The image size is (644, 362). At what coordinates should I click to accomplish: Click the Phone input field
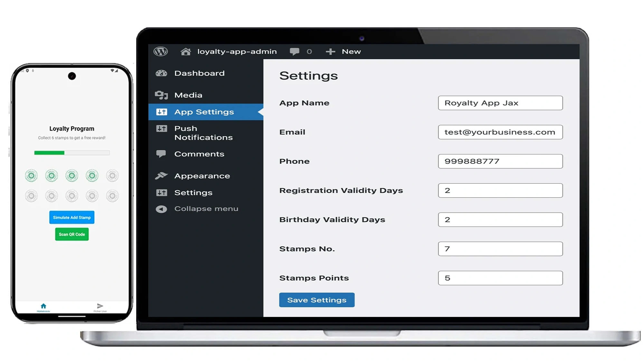pos(500,161)
